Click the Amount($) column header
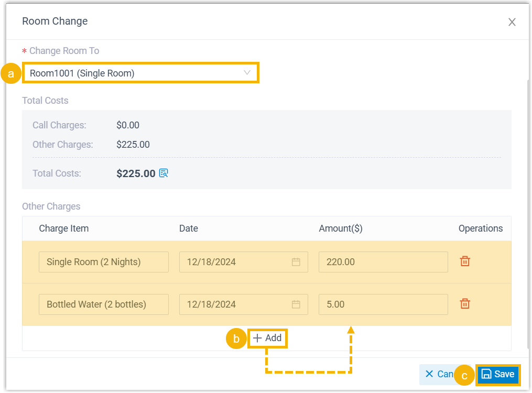 click(341, 228)
